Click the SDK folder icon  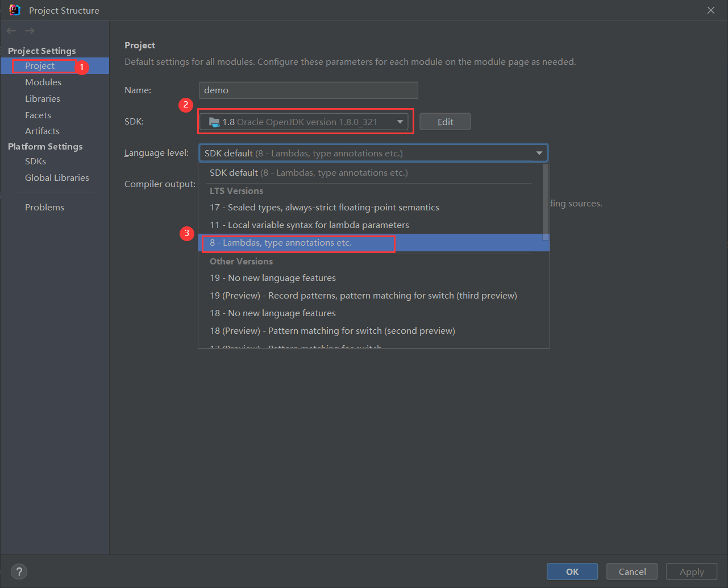(x=214, y=122)
